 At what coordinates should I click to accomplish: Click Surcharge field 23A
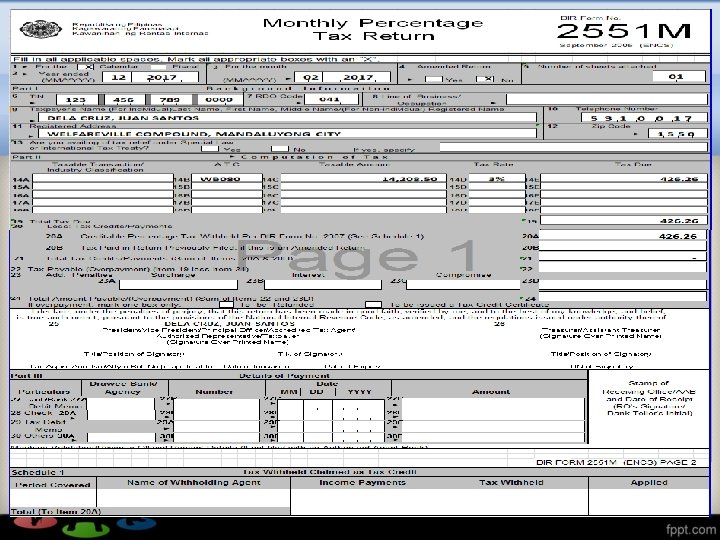point(178,284)
